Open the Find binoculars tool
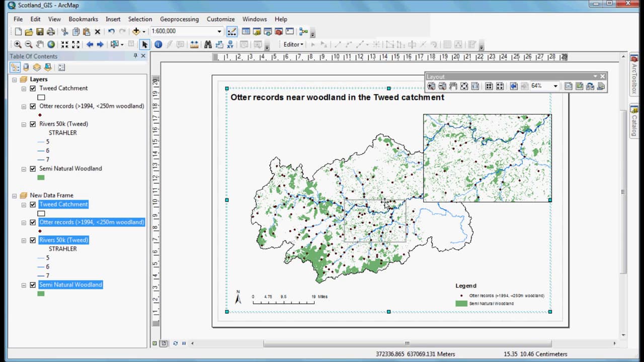 [x=207, y=44]
